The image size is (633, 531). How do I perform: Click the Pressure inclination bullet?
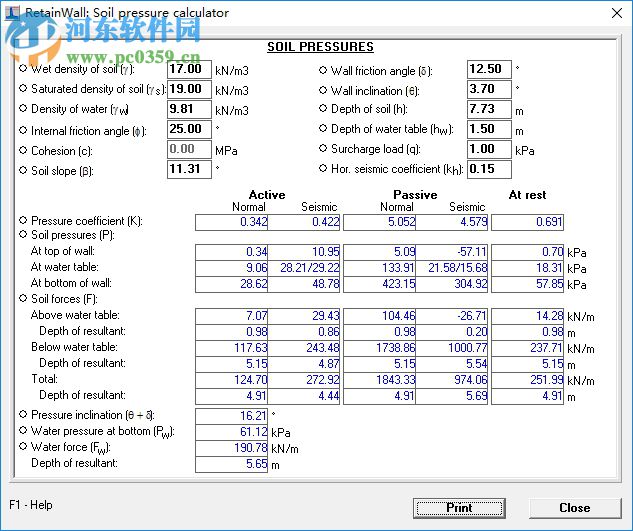coord(23,414)
